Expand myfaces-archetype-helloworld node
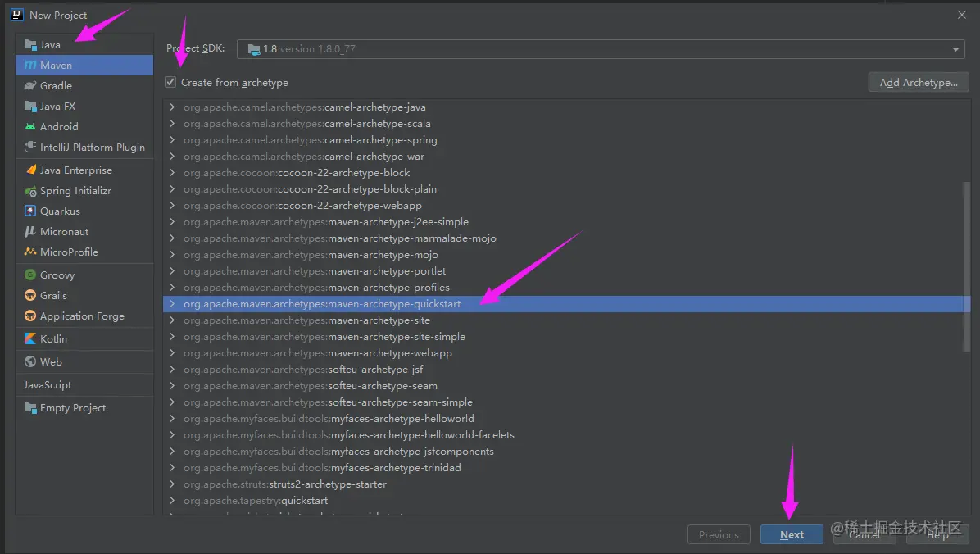 point(173,418)
